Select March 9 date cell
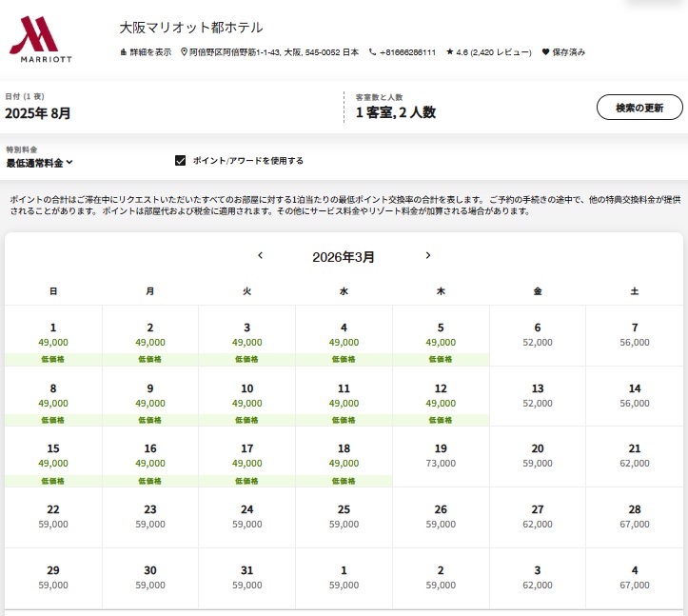 point(150,396)
